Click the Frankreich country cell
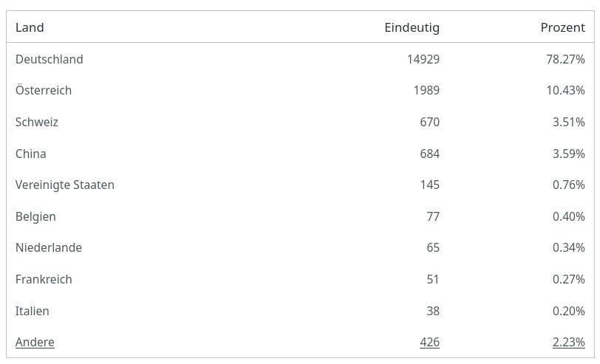600x364 pixels. tap(44, 279)
